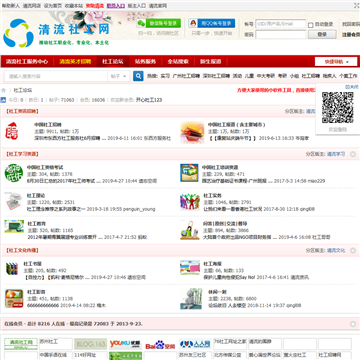Click the 苏州社工 friend link
Screen dimensions: 360x360
pos(49,342)
